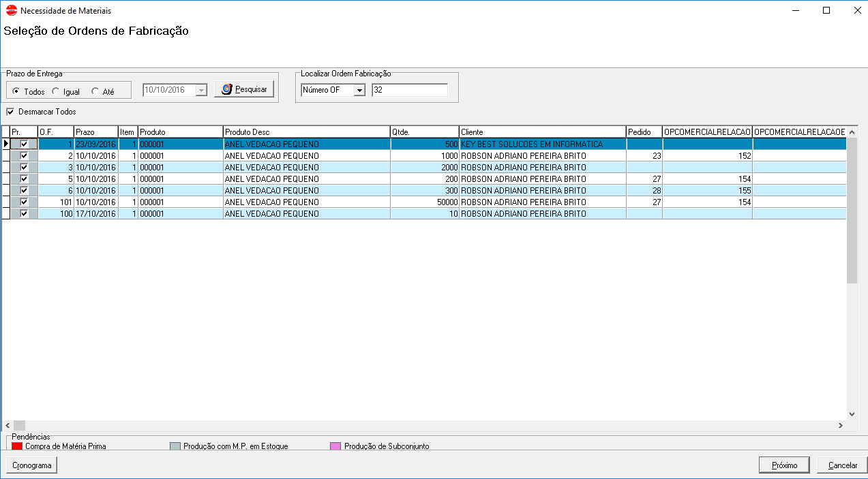Click red Compra de Matéria Prima swatch
This screenshot has height=479, width=868.
point(17,446)
